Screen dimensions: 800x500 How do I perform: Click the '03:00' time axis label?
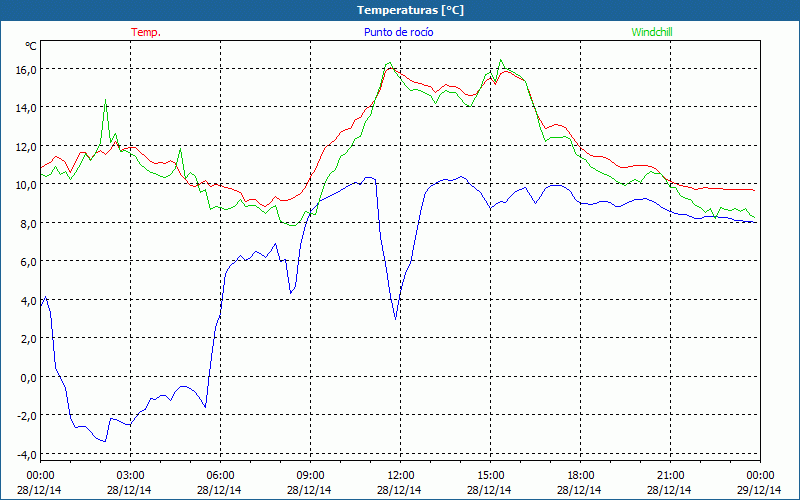coord(131,476)
